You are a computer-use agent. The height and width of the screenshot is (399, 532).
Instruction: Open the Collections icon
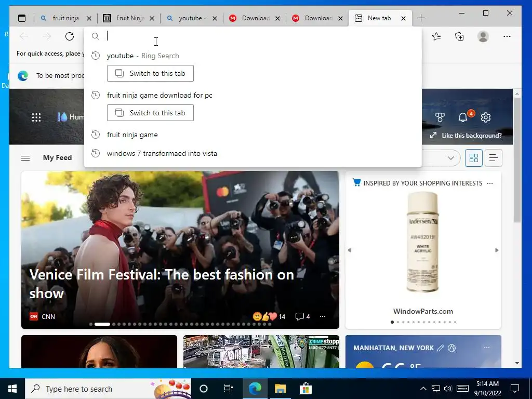(x=459, y=36)
